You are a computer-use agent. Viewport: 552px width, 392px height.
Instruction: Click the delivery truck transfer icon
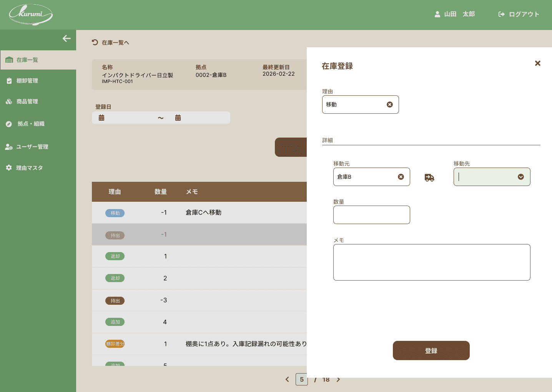(429, 177)
